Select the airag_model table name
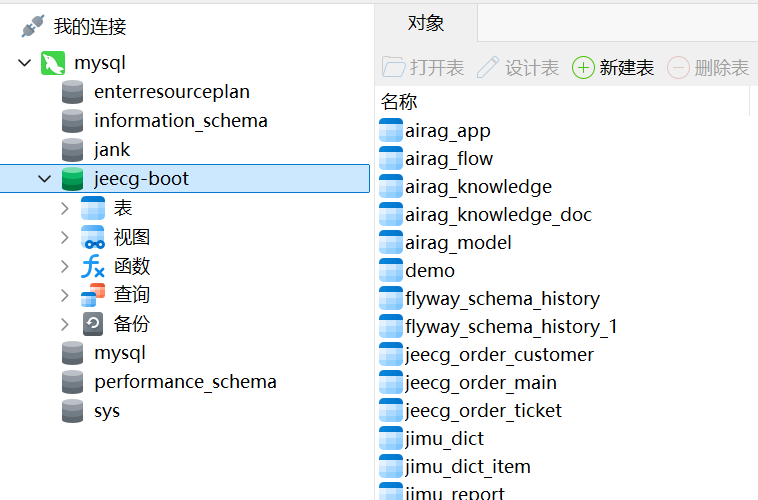Viewport: 758px width, 500px height. (x=458, y=243)
